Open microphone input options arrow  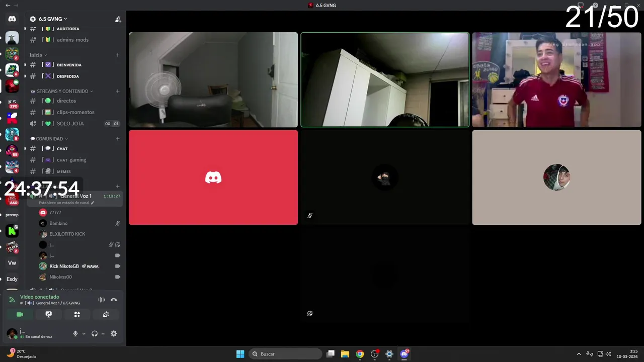tap(84, 333)
